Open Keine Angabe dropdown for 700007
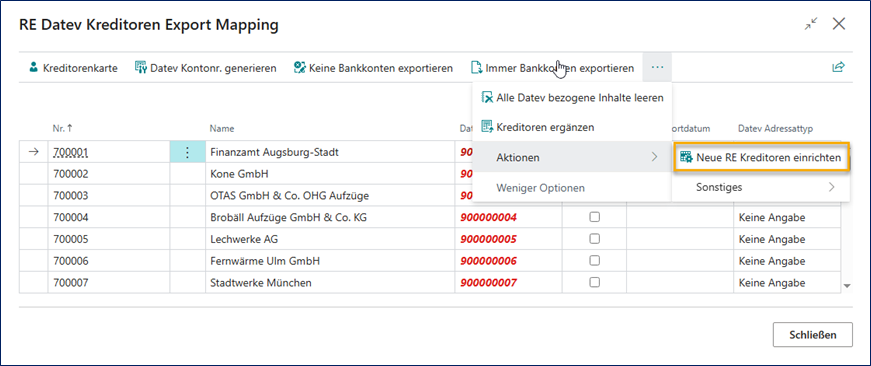 pos(787,282)
